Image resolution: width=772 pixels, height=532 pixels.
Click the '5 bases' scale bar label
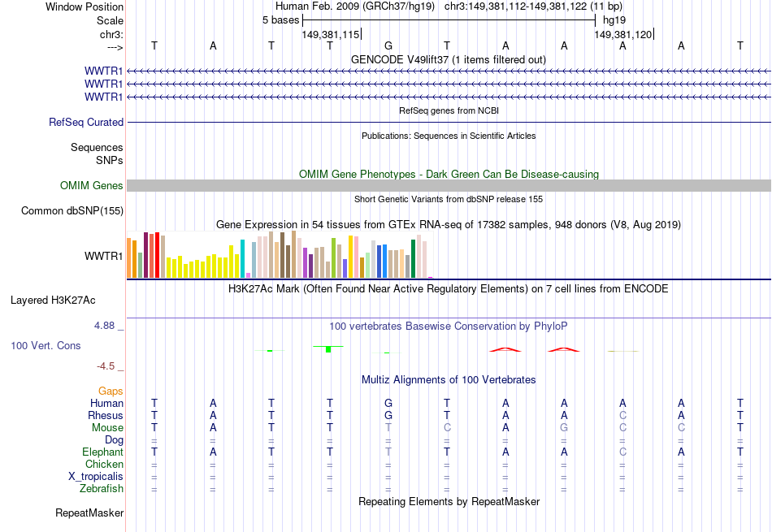click(280, 20)
